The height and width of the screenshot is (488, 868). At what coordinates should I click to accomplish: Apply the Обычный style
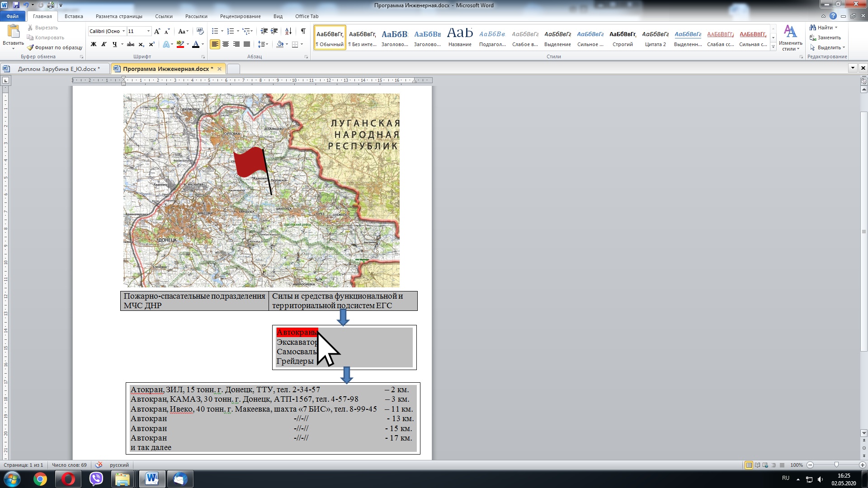(330, 38)
